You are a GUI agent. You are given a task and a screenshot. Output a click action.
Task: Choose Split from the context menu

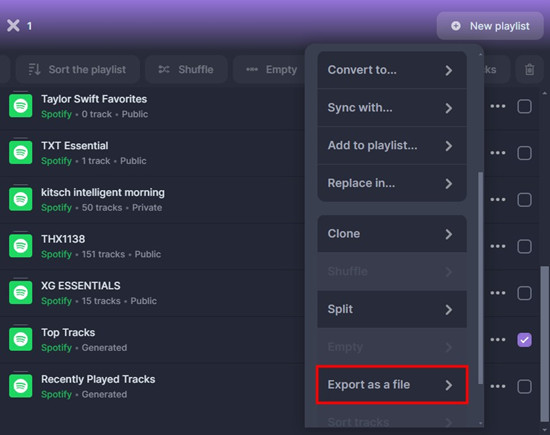[x=392, y=309]
